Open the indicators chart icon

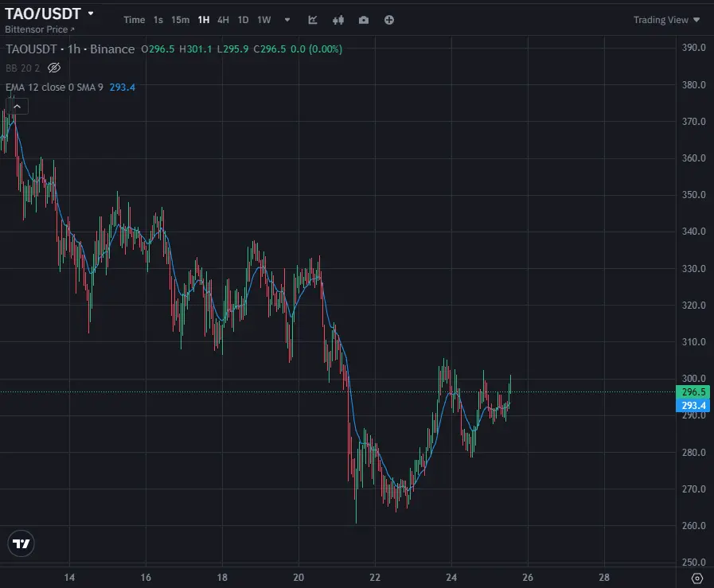coord(313,20)
